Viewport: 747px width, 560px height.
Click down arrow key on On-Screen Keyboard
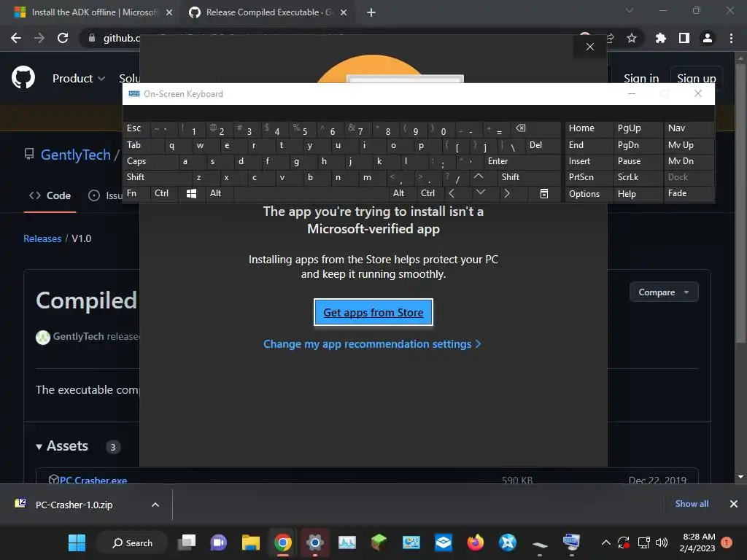[x=480, y=192]
